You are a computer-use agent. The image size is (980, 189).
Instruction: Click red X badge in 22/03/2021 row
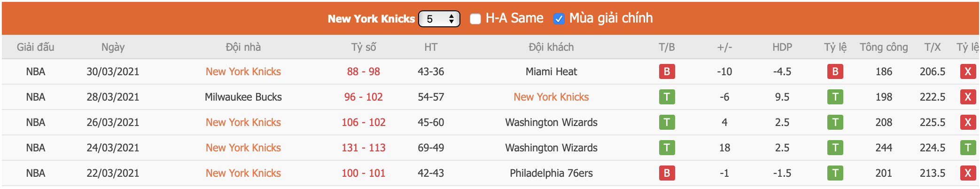(968, 173)
